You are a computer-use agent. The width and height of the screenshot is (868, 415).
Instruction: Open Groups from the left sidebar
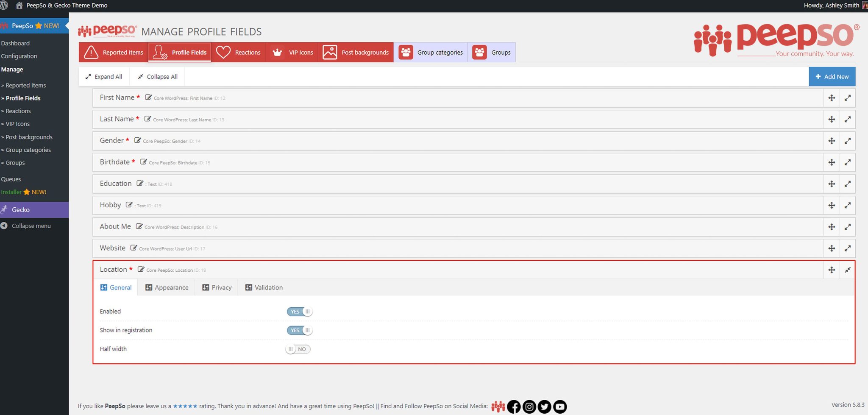[14, 163]
